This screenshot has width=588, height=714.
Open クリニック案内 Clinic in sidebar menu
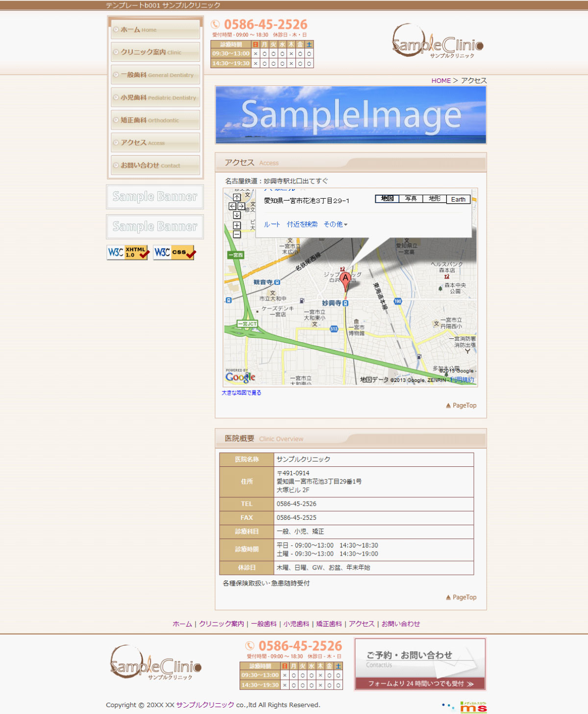pyautogui.click(x=155, y=52)
